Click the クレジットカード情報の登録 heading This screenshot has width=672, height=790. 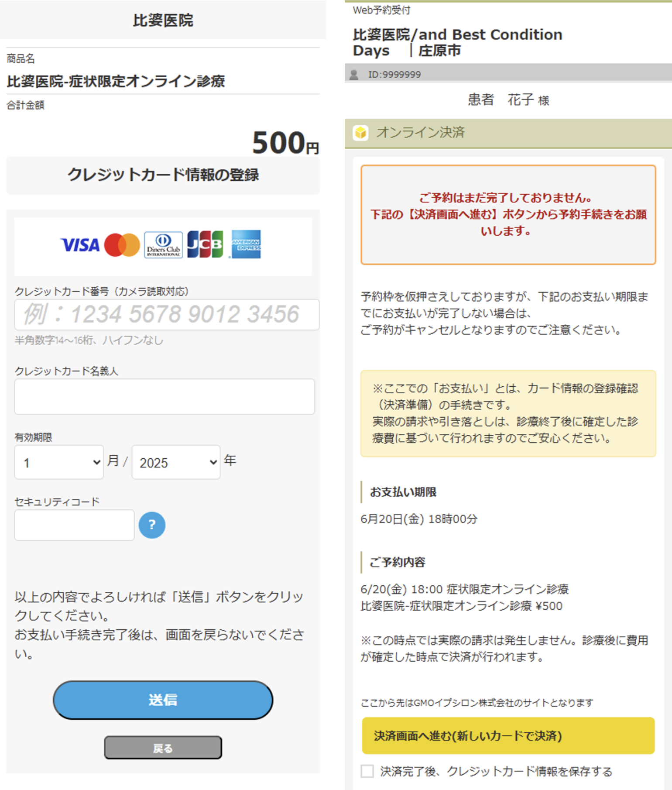(x=163, y=175)
